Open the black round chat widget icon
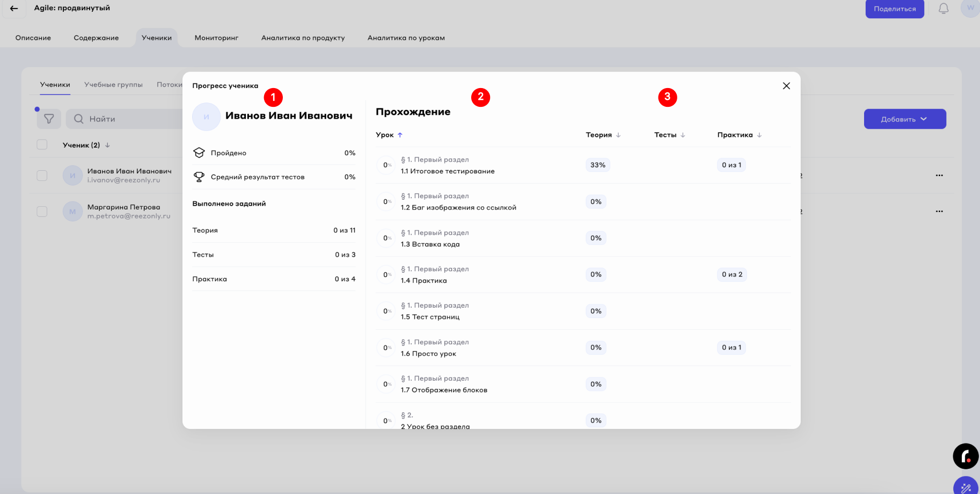The width and height of the screenshot is (980, 494). [966, 456]
